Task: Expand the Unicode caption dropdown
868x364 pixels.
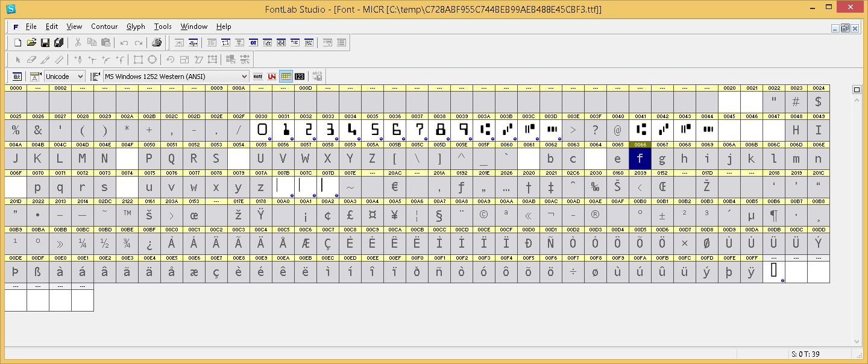Action: coord(80,77)
